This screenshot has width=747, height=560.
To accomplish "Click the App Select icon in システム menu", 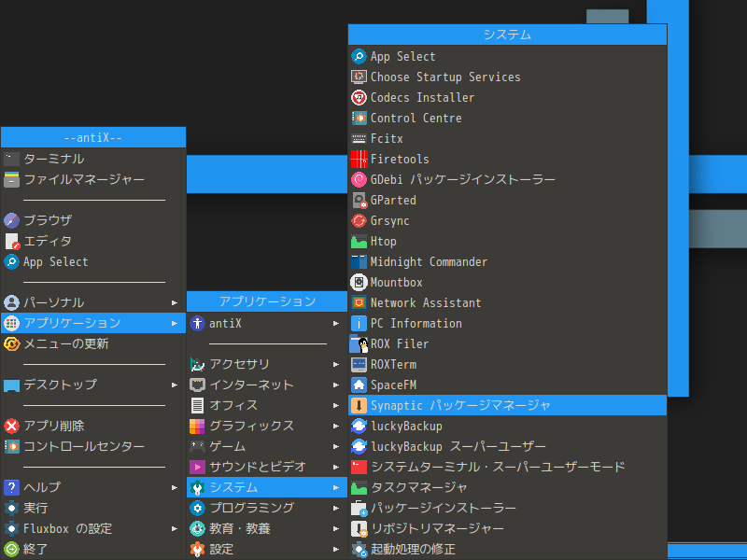I will pos(359,56).
